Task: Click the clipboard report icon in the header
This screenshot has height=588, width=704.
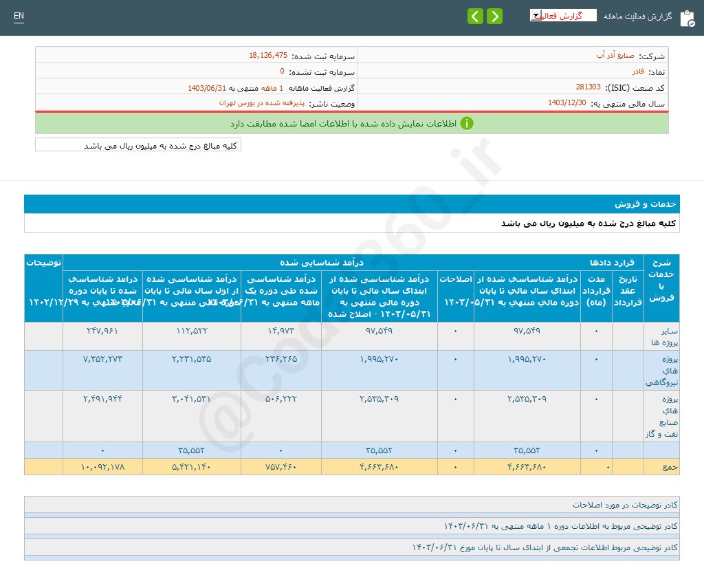Action: pos(687,18)
